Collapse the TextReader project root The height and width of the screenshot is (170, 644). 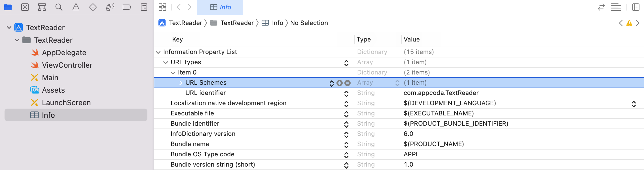(x=9, y=28)
